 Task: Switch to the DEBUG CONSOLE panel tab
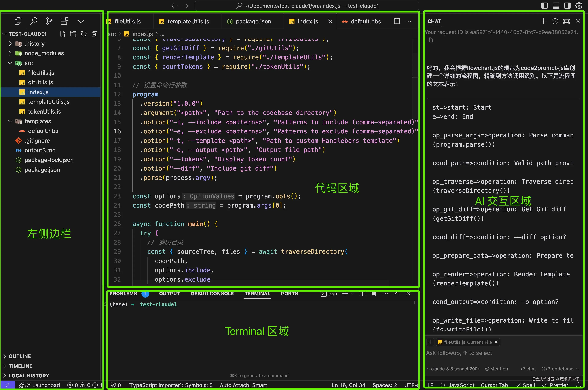click(x=212, y=294)
